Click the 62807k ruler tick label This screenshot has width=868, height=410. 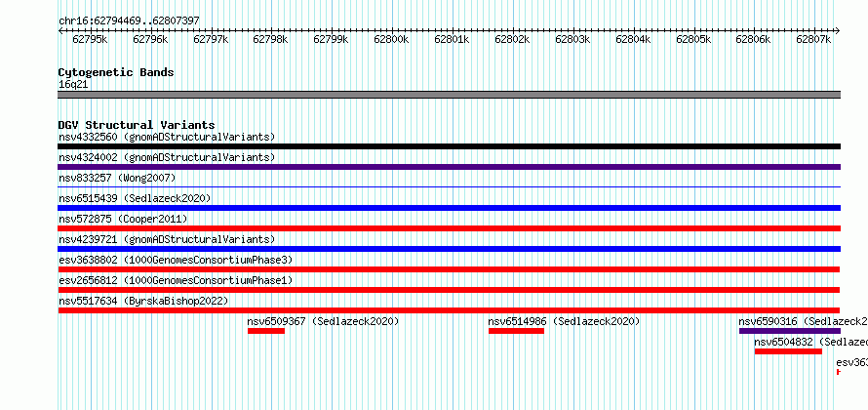tap(813, 39)
